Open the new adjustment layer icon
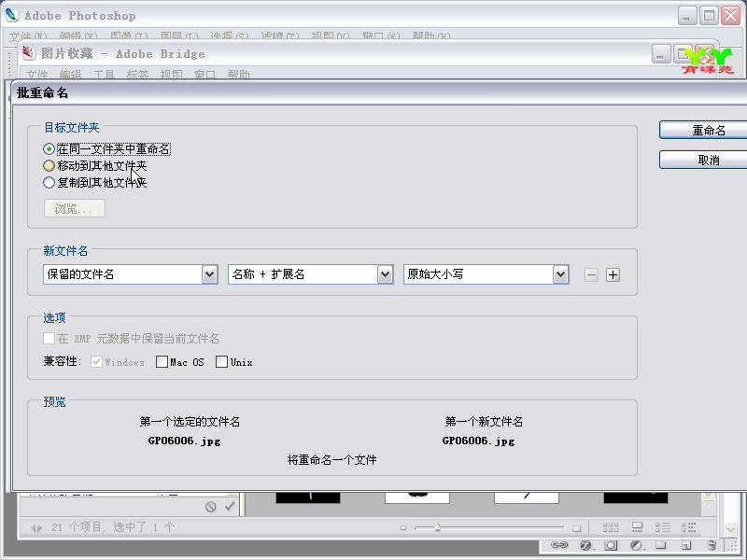747x560 pixels. [x=636, y=545]
